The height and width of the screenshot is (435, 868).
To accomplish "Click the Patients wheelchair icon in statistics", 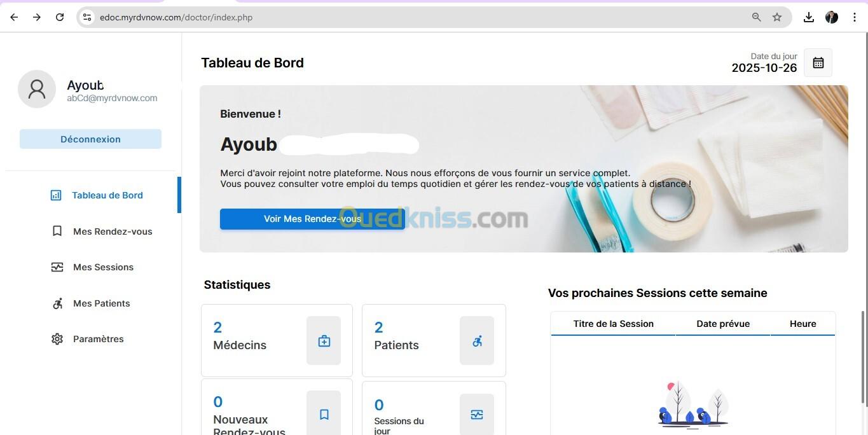I will click(x=477, y=341).
